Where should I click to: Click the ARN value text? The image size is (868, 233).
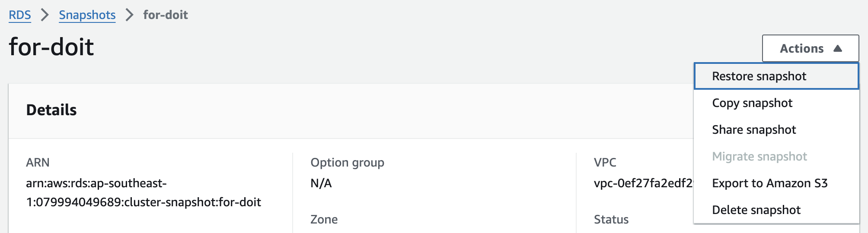144,193
